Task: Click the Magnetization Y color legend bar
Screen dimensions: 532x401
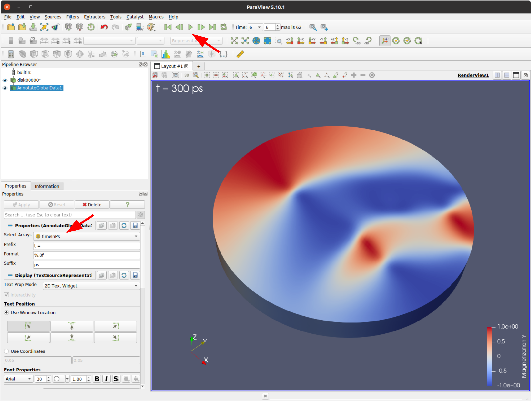Action: [489, 356]
